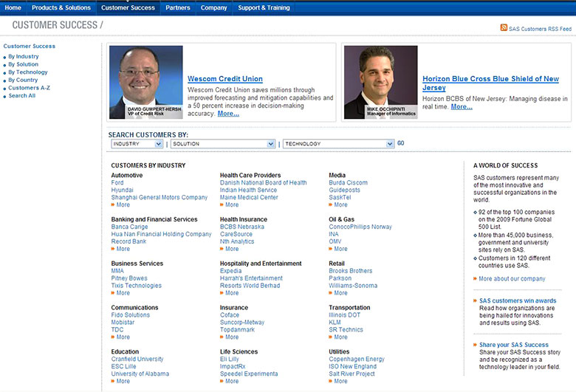The width and height of the screenshot is (576, 392).
Task: Open the Industry dropdown
Action: coord(137,144)
